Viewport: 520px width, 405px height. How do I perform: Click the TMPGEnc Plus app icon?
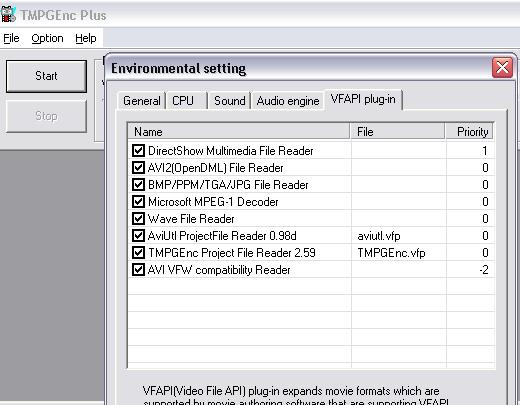(x=8, y=14)
